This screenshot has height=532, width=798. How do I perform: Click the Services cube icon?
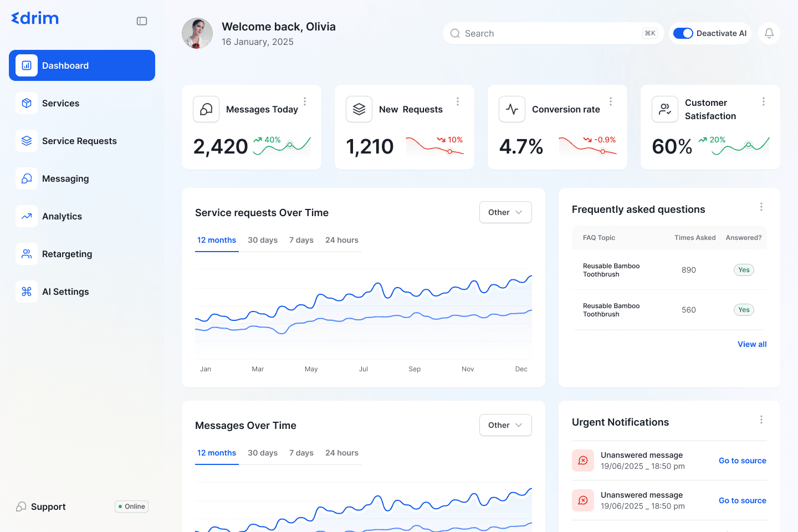(x=27, y=103)
